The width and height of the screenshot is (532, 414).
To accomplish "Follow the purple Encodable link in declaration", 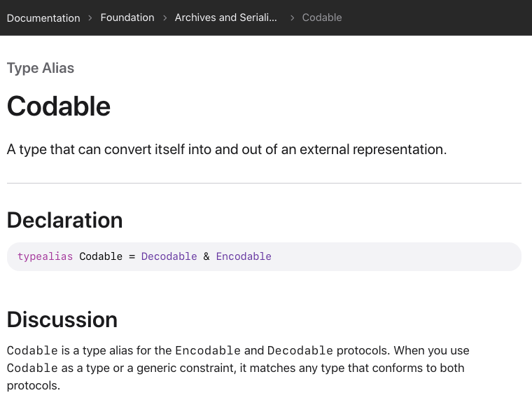I will 244,256.
